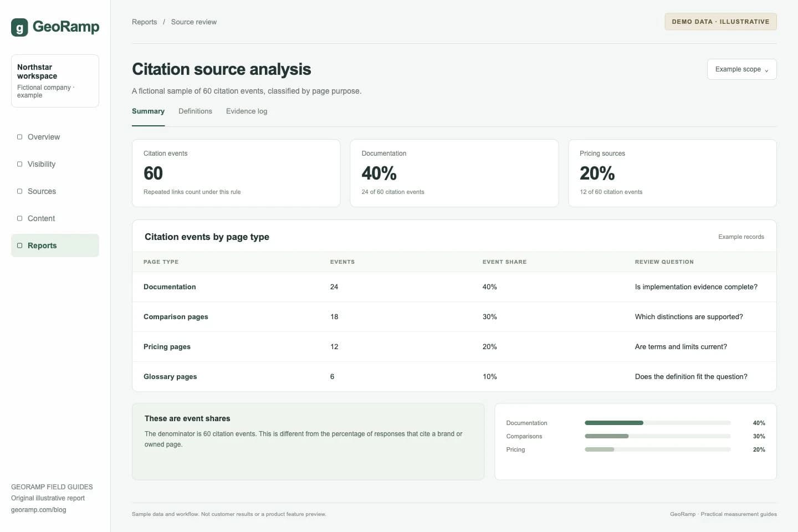Image resolution: width=798 pixels, height=532 pixels.
Task: Click the Event Share column header
Action: [x=504, y=262]
